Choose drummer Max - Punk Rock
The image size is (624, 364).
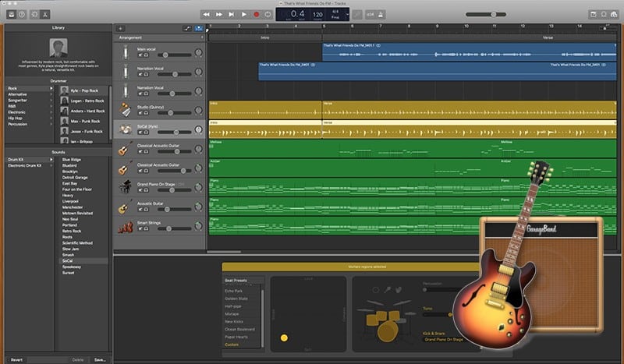[x=83, y=121]
